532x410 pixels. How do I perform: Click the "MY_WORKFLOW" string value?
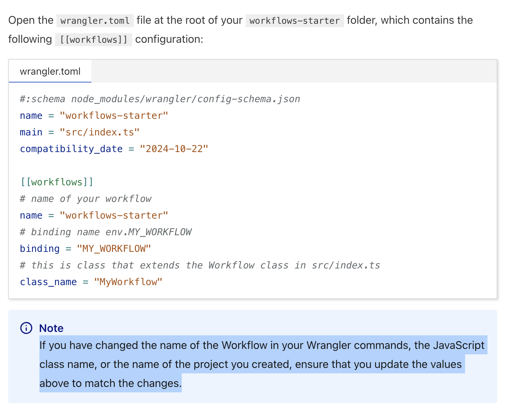[114, 249]
